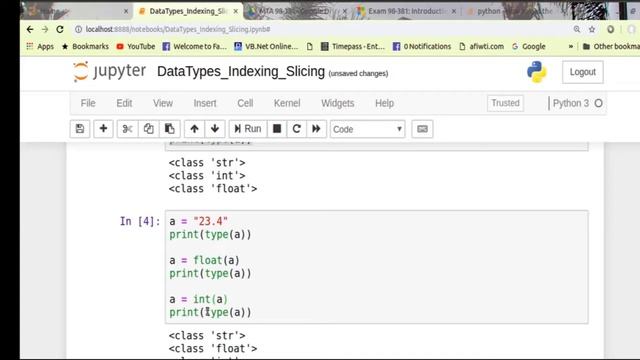The height and width of the screenshot is (360, 640).
Task: Click code line a = "23.4" in cell 4
Action: pos(198,221)
